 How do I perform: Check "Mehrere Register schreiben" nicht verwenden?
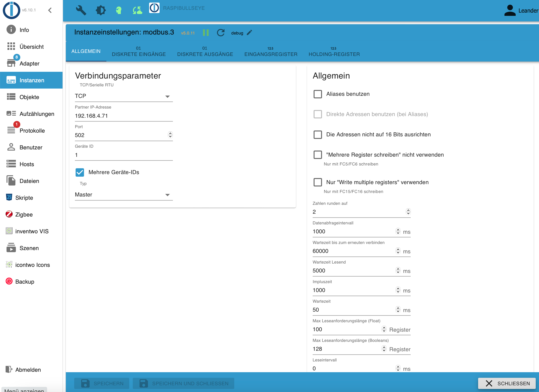[x=318, y=155]
